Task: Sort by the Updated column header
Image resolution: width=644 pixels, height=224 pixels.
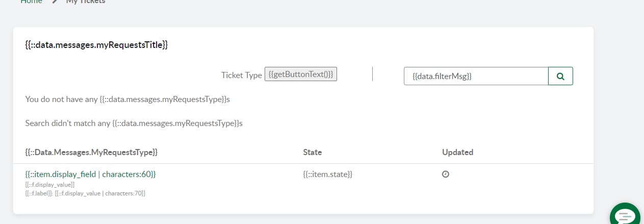Action: pyautogui.click(x=458, y=152)
